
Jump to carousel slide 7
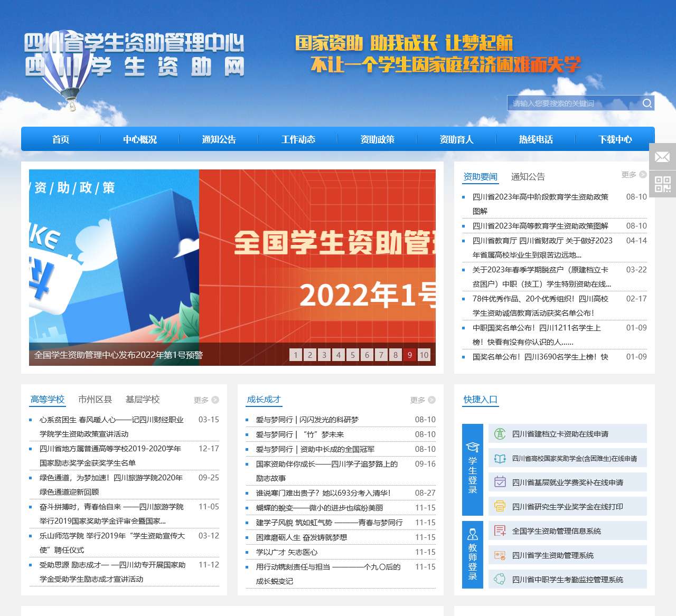pos(381,355)
